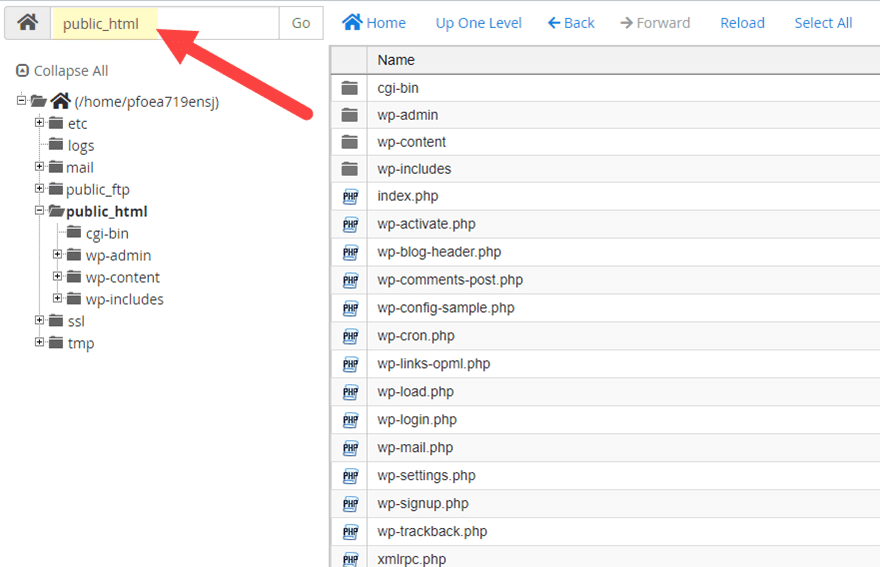Click the Back toolbar link

coord(571,23)
